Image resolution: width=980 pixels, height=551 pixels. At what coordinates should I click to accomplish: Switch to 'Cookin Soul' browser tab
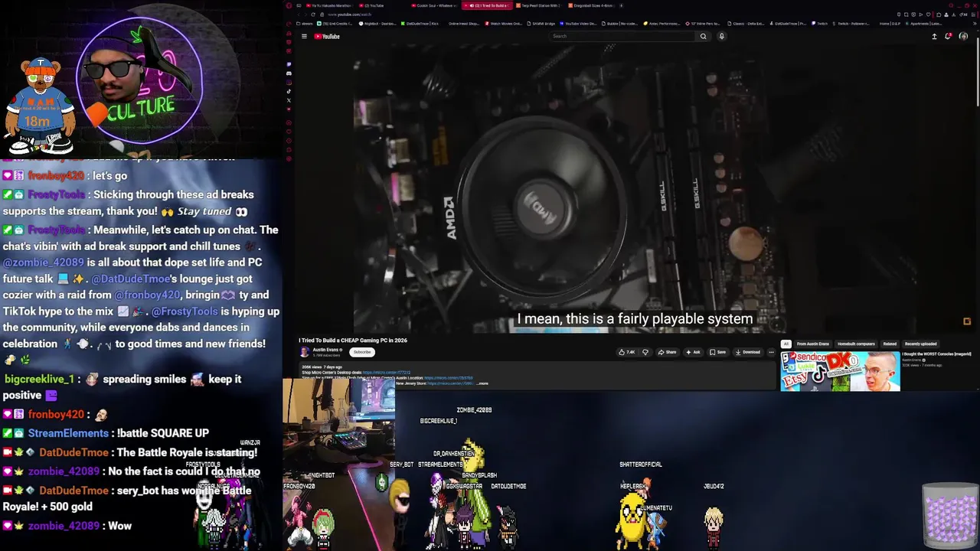(x=435, y=5)
